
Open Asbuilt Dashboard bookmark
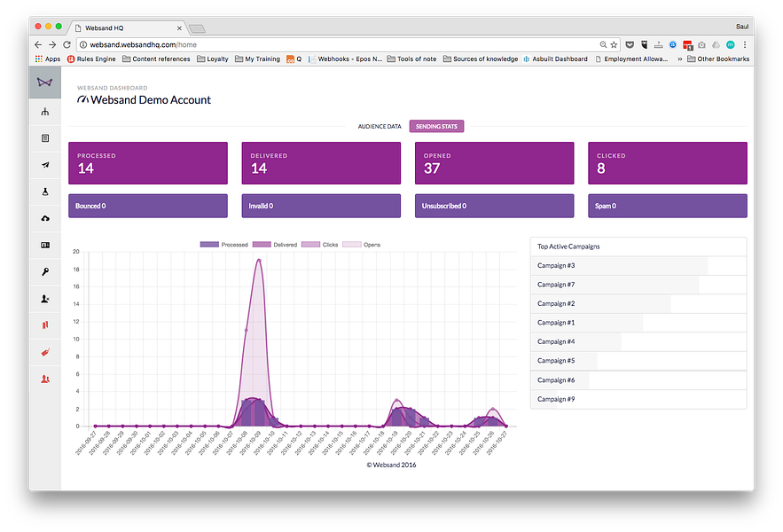pyautogui.click(x=555, y=59)
